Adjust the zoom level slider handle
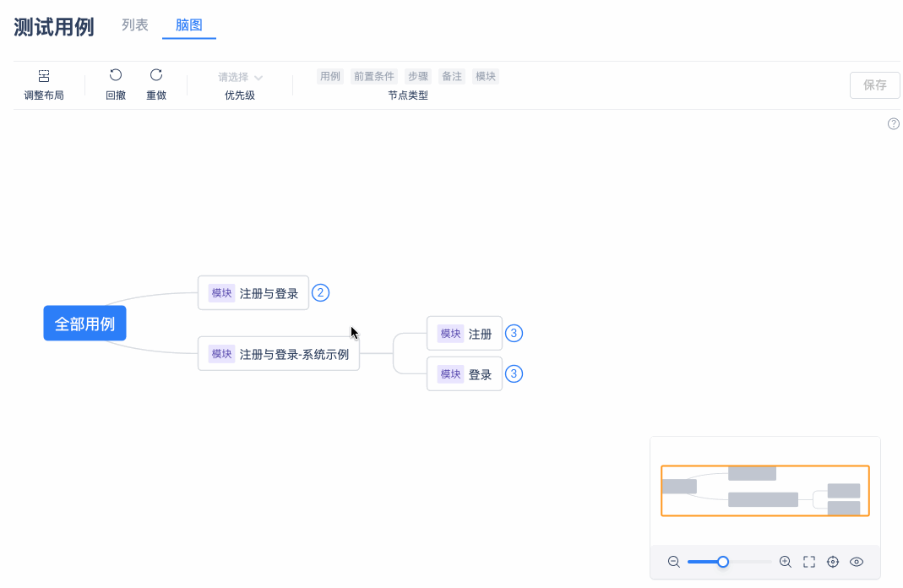The height and width of the screenshot is (588, 903). 723,562
